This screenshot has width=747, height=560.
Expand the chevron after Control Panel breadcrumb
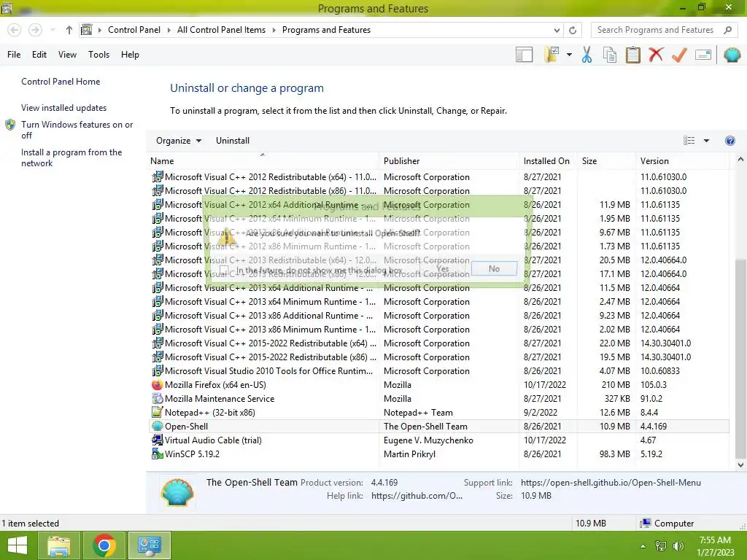pos(169,30)
